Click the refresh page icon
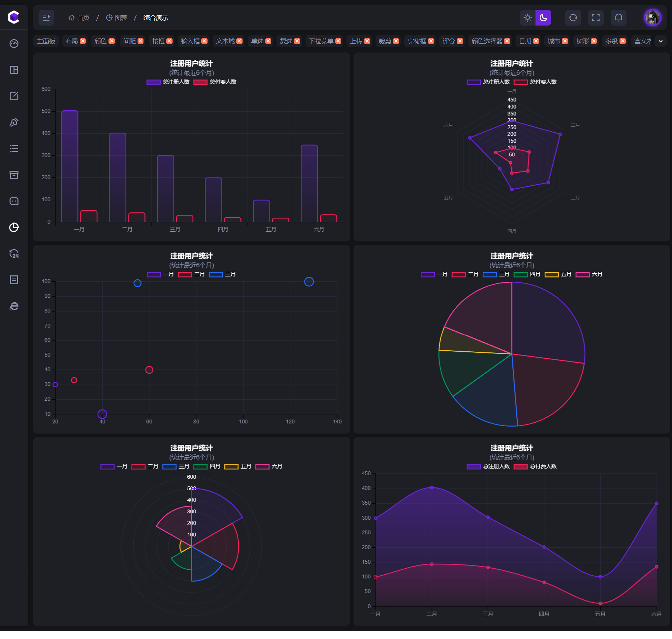This screenshot has width=672, height=639. pyautogui.click(x=573, y=17)
